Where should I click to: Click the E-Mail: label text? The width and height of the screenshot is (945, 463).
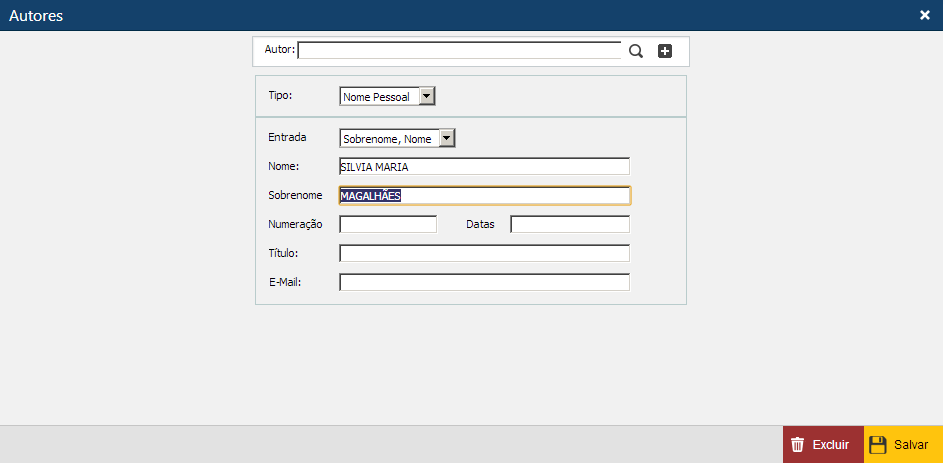click(x=285, y=282)
